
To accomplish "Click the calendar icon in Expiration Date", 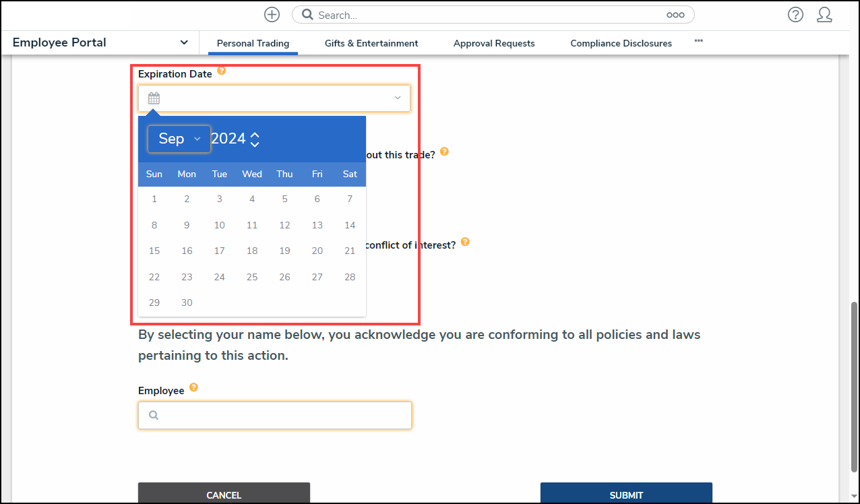I will click(x=154, y=98).
